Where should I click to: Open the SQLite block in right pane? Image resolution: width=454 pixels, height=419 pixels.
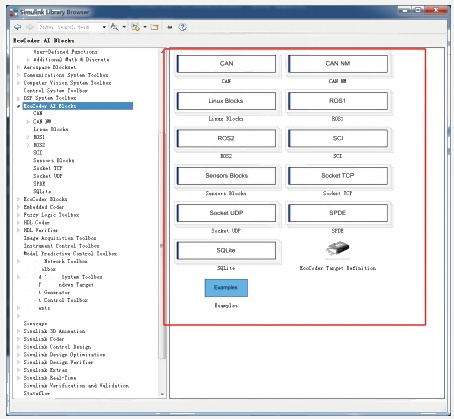[x=226, y=250]
